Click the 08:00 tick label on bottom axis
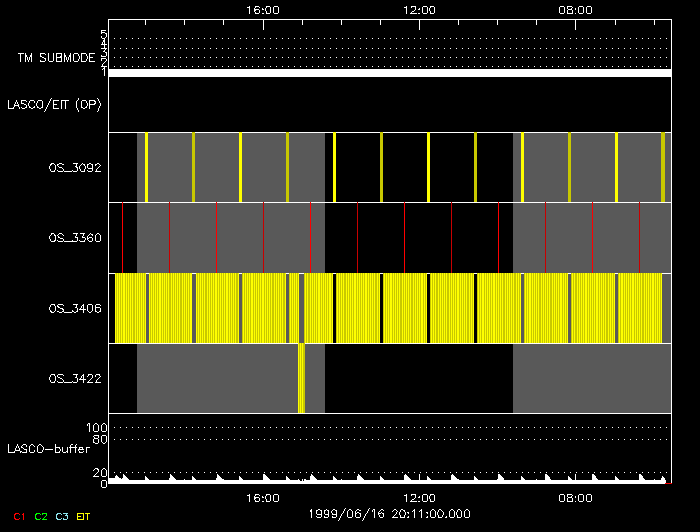This screenshot has width=700, height=532. [x=575, y=497]
